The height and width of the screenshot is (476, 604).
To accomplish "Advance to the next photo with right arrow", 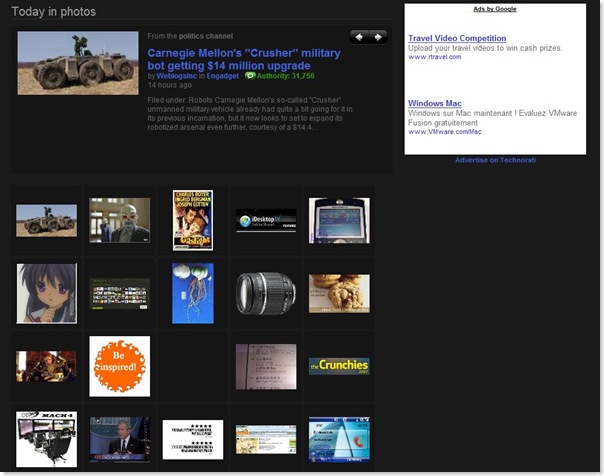I will pos(378,37).
